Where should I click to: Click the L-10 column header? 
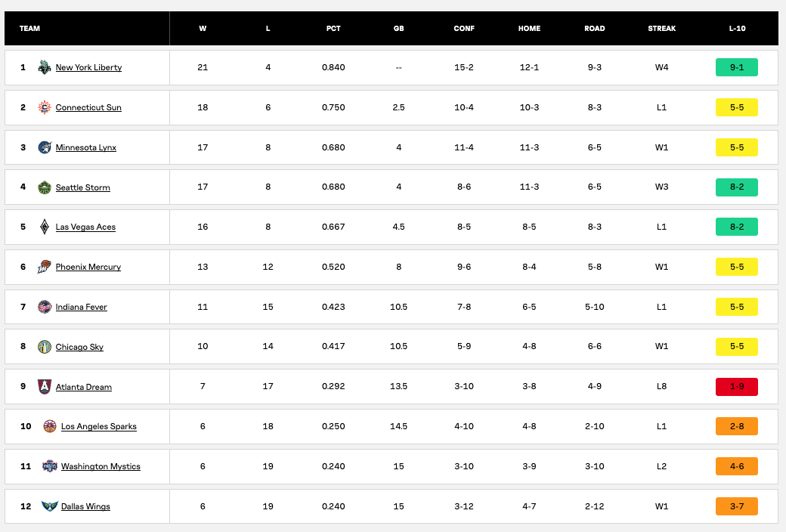coord(737,29)
